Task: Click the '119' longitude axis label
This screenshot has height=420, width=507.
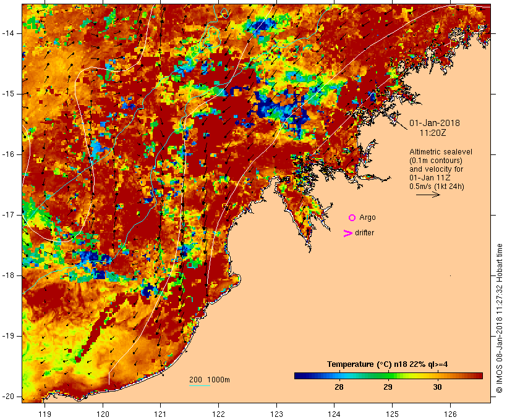Action: (x=45, y=414)
